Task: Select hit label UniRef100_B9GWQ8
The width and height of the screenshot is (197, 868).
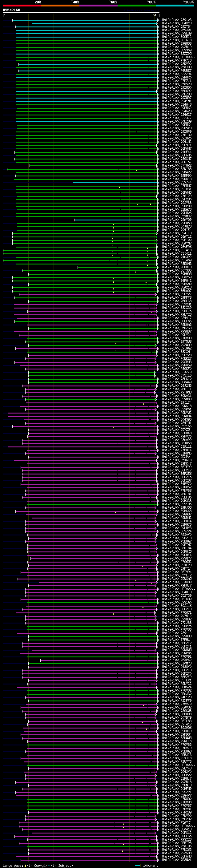Action: point(177,43)
